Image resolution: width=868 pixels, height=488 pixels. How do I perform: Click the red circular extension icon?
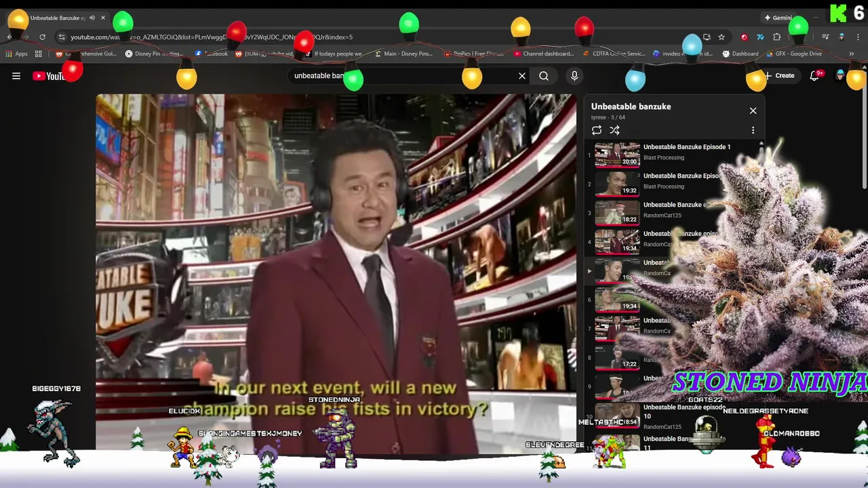coord(744,37)
